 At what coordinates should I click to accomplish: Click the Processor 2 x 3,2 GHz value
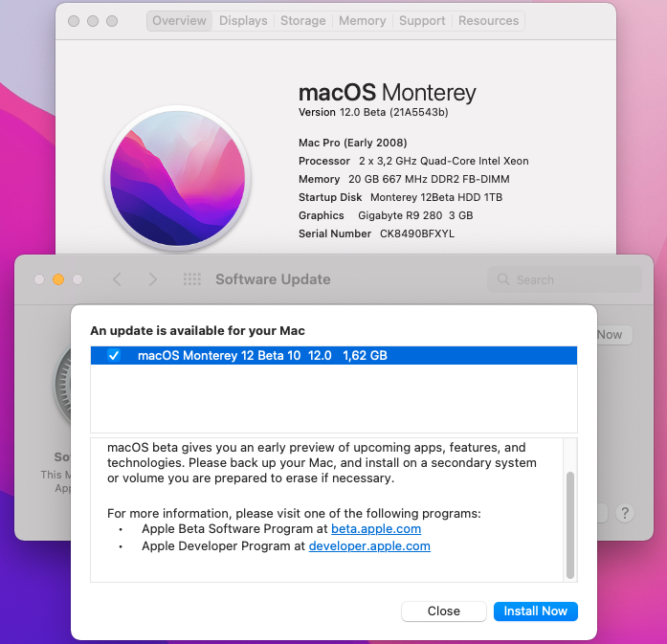(x=444, y=161)
